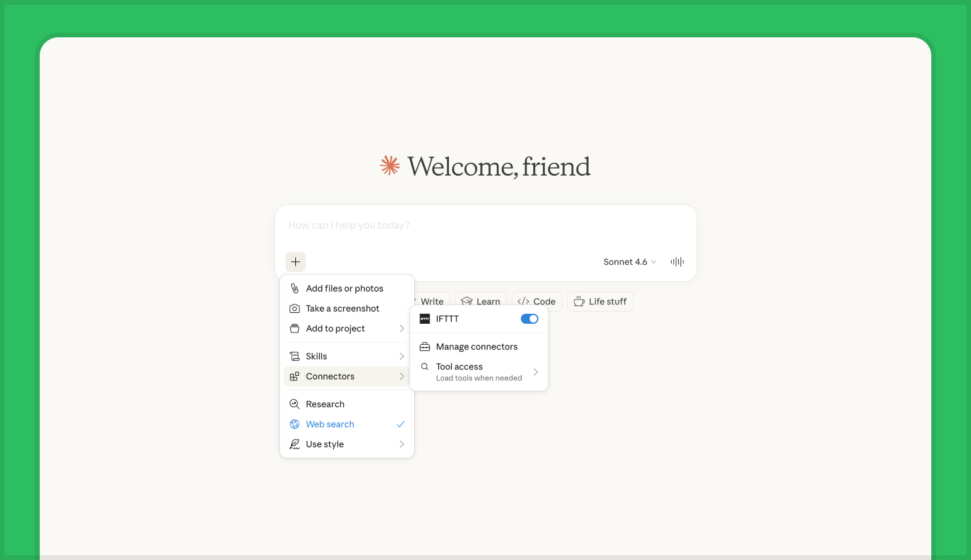Viewport: 971px width, 560px height.
Task: Click the Connectors grid icon
Action: 295,376
